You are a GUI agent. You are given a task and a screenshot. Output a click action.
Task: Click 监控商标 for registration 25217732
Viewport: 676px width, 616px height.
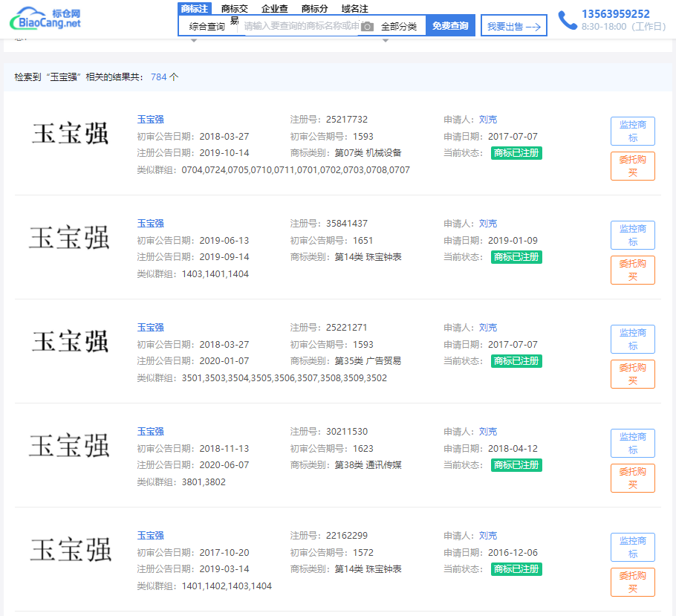632,132
